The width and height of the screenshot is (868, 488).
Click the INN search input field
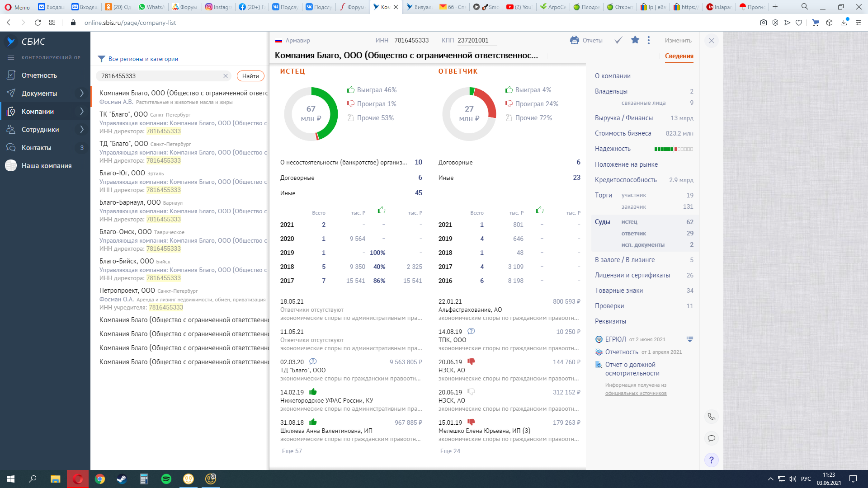coord(160,76)
